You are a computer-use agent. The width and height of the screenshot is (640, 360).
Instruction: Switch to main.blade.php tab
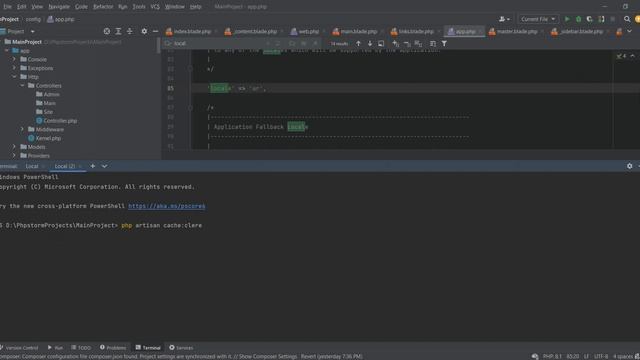(355, 31)
